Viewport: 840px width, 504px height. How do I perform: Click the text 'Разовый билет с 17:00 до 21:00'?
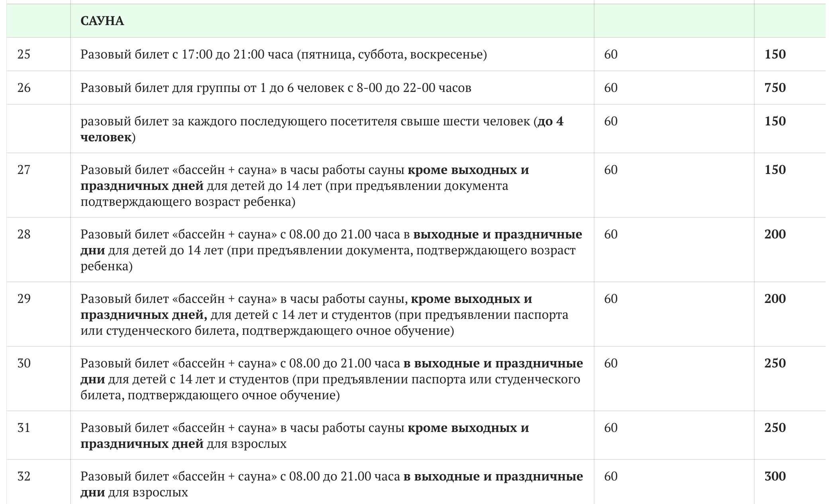pyautogui.click(x=172, y=54)
